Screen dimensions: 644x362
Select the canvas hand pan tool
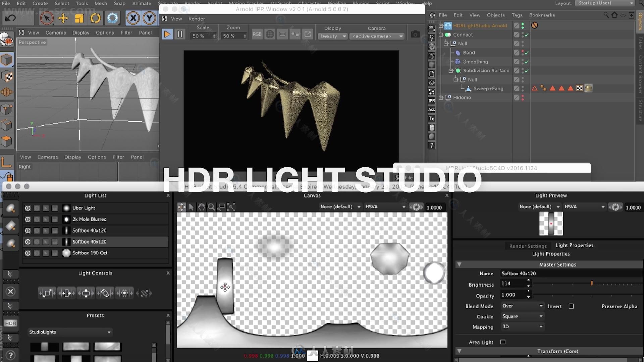(201, 207)
